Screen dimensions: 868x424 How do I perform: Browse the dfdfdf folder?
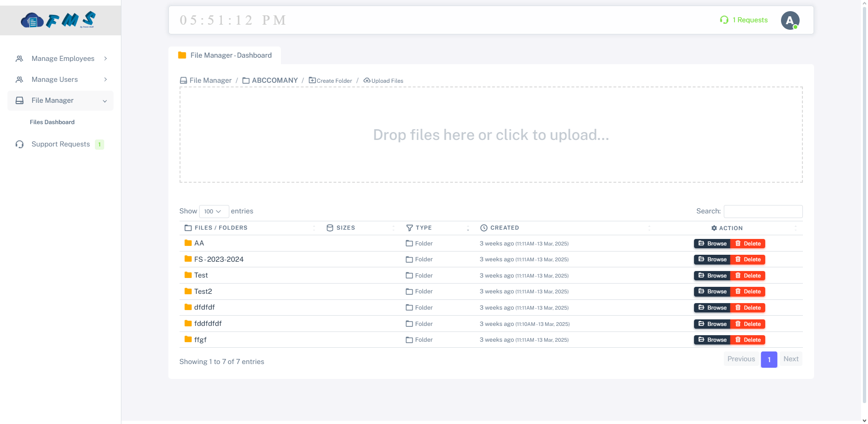712,308
